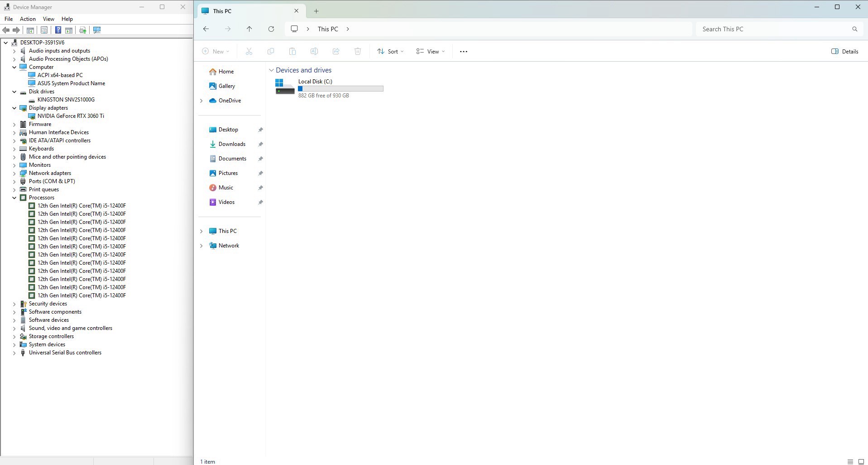The width and height of the screenshot is (868, 465).
Task: Select NVIDIA GeForce RTX 3060 Ti device
Action: pos(71,116)
